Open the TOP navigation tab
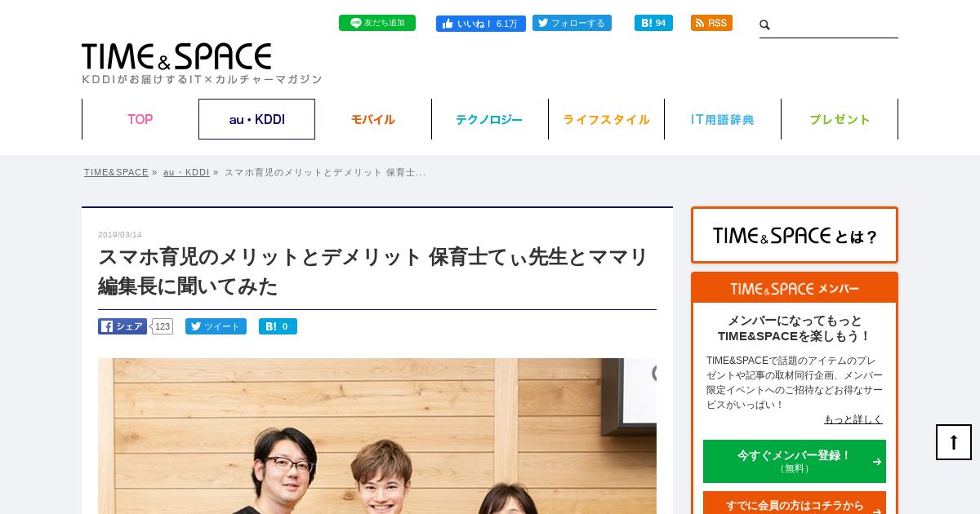 pyautogui.click(x=140, y=119)
